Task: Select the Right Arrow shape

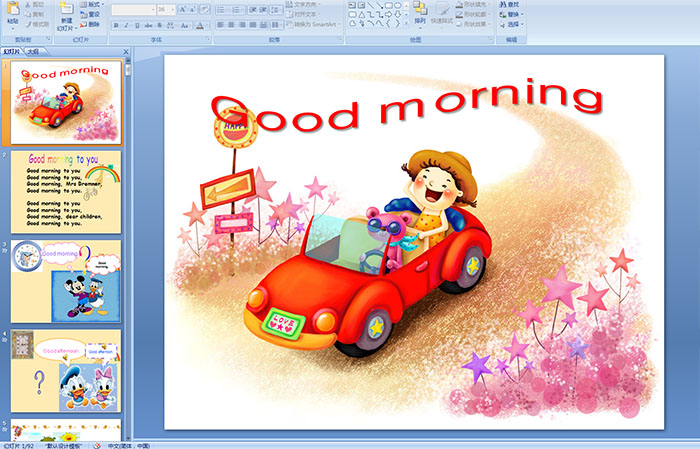Action: (388, 15)
